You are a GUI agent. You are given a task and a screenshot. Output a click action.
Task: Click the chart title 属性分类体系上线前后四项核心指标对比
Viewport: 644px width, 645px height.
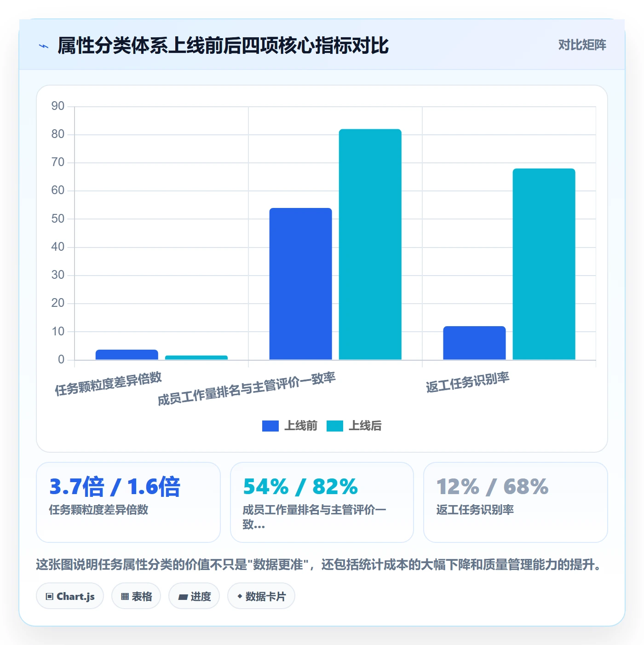click(x=223, y=46)
